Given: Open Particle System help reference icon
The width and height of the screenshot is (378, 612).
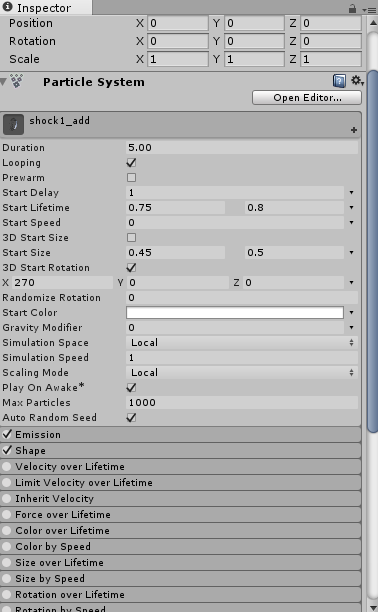Looking at the screenshot, I should pyautogui.click(x=339, y=81).
